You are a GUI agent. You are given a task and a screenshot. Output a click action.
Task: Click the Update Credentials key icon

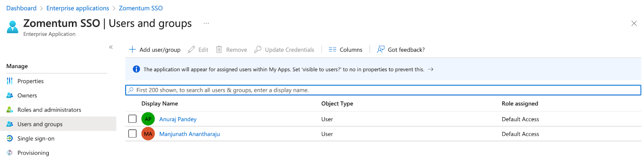pyautogui.click(x=258, y=50)
